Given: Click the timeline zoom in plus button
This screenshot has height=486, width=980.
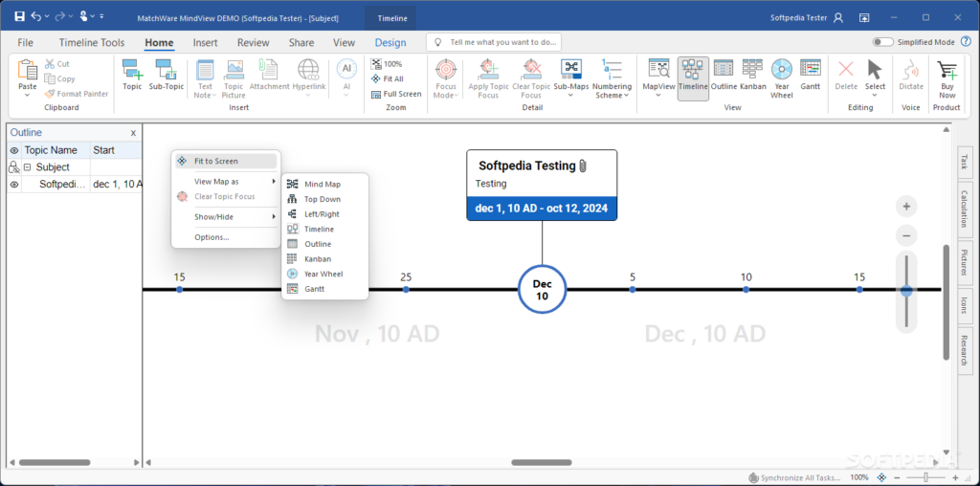Looking at the screenshot, I should (906, 206).
